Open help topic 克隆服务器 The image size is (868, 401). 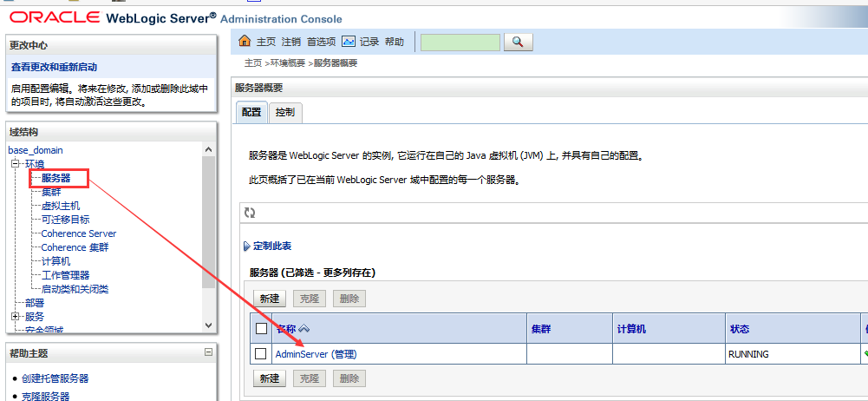coord(45,397)
